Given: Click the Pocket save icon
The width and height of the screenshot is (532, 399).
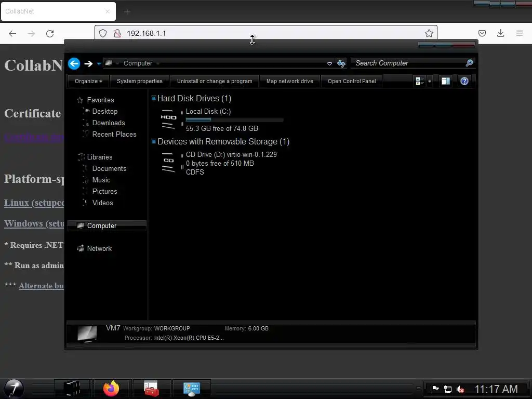Looking at the screenshot, I should (482, 33).
